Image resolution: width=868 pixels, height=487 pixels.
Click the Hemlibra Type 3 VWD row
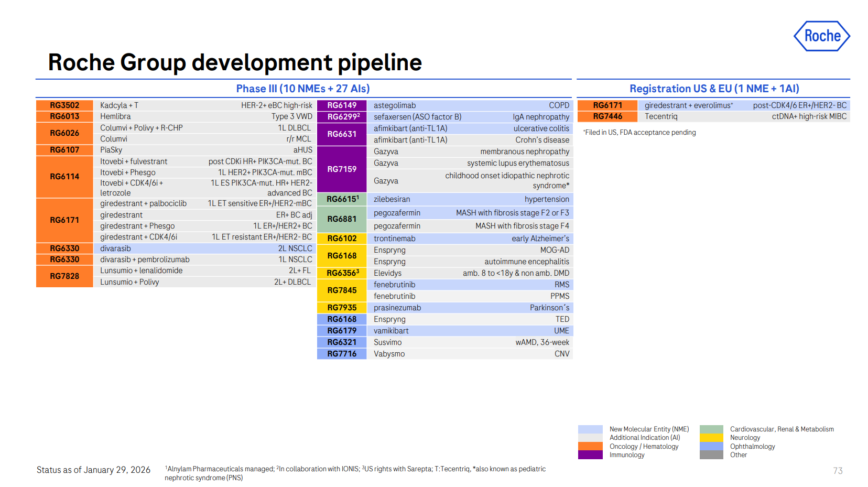pyautogui.click(x=205, y=116)
